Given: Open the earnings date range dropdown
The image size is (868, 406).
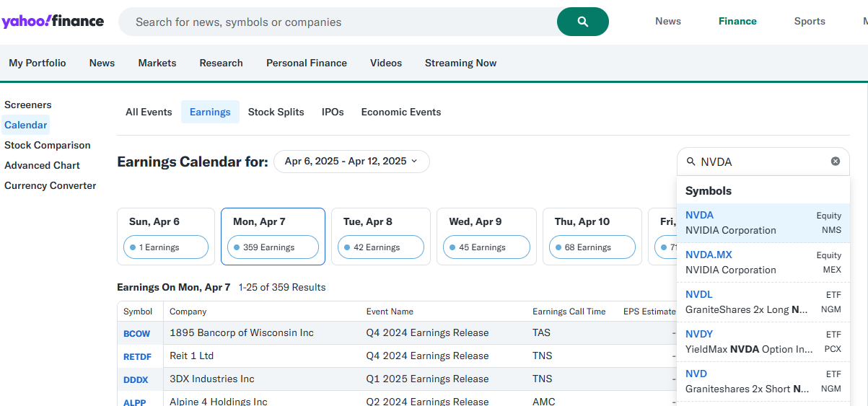Looking at the screenshot, I should coord(351,162).
